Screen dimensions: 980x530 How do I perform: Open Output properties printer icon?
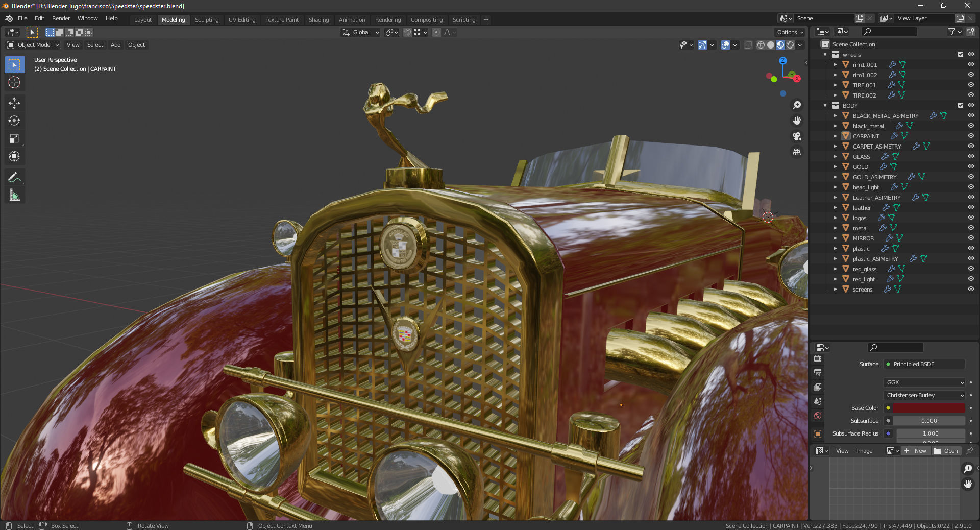coord(818,373)
